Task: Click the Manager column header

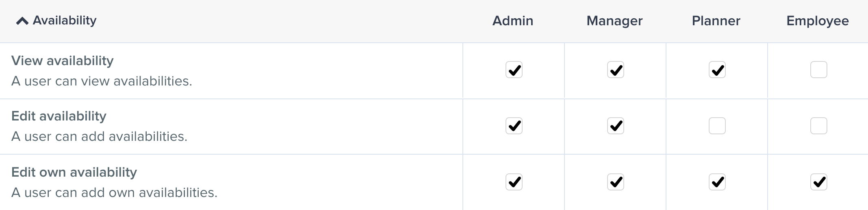Action: point(614,21)
